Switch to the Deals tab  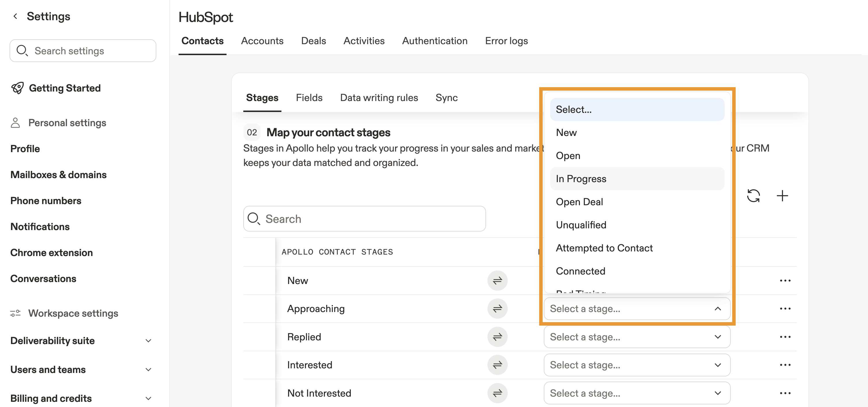(x=314, y=41)
